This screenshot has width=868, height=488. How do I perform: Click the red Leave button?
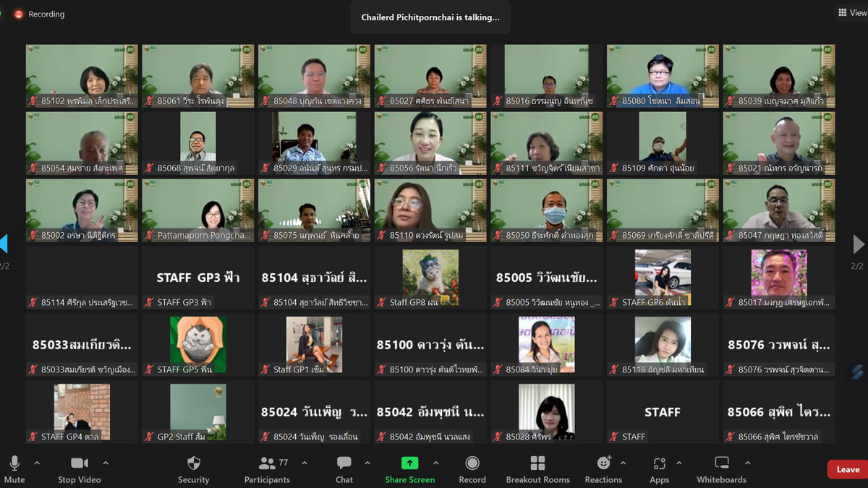tap(847, 469)
